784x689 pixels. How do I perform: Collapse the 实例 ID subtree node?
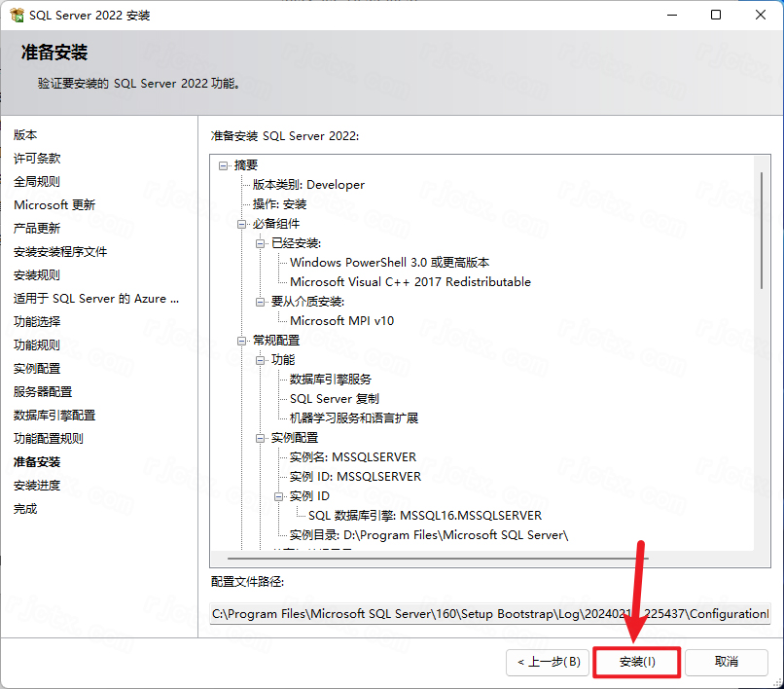pos(279,496)
